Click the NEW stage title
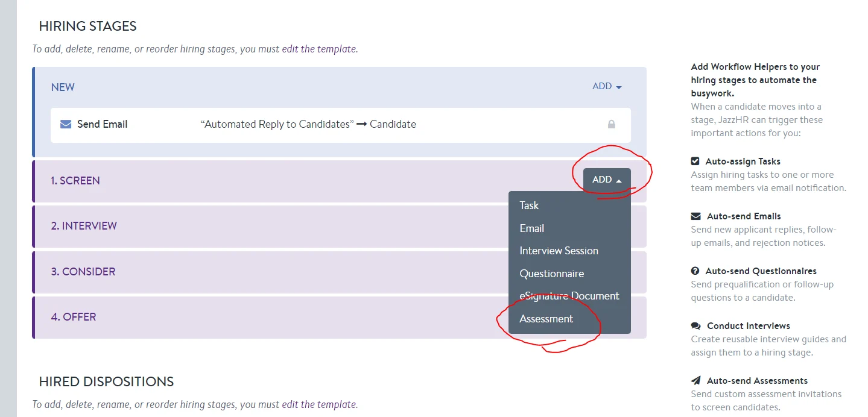The width and height of the screenshot is (868, 417). (x=63, y=87)
